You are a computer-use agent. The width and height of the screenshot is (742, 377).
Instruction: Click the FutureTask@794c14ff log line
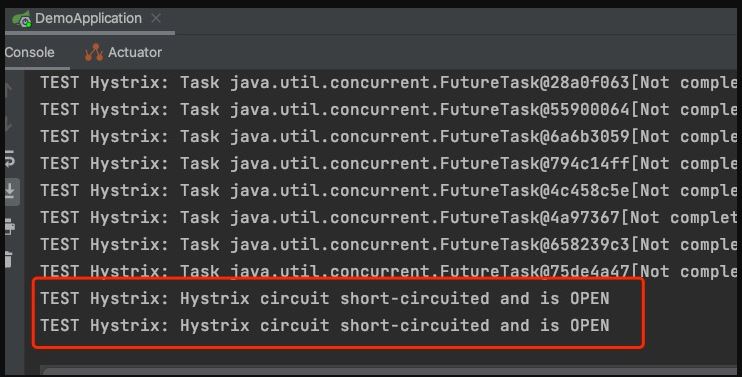(388, 164)
